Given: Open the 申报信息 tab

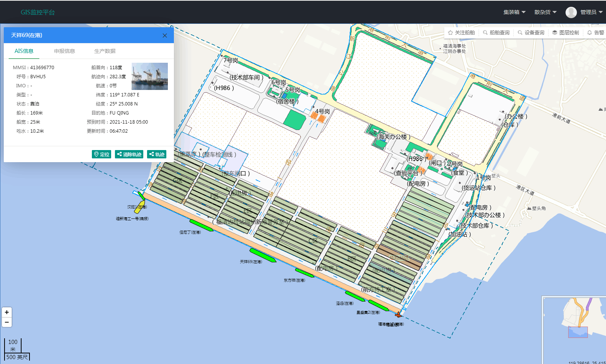Looking at the screenshot, I should coord(64,51).
